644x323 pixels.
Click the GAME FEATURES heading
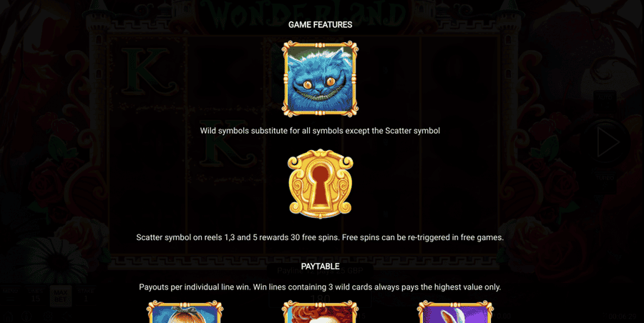click(320, 24)
